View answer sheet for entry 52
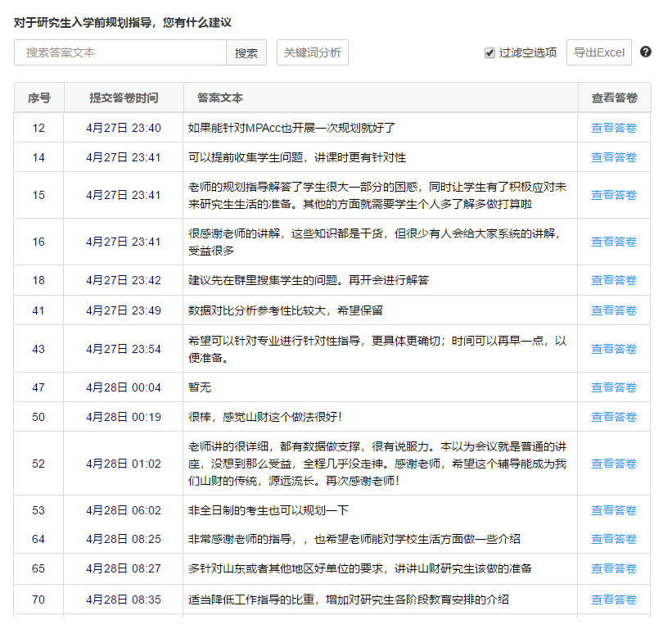 [x=614, y=464]
